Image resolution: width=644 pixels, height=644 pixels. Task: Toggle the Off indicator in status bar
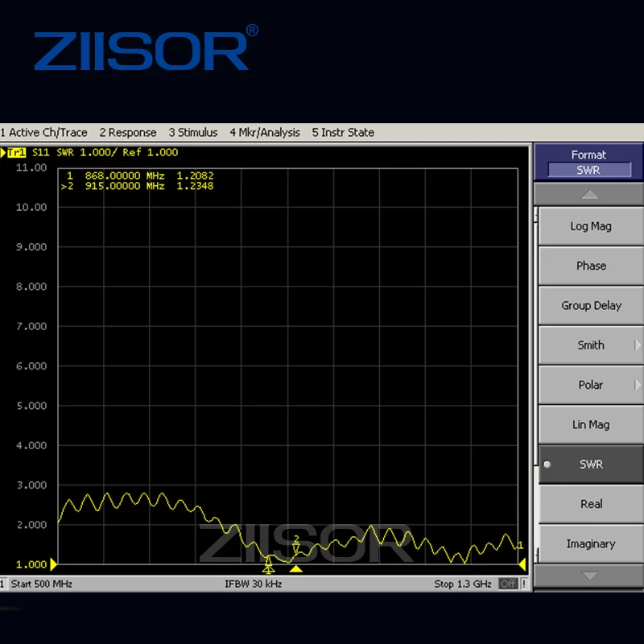coord(508,584)
